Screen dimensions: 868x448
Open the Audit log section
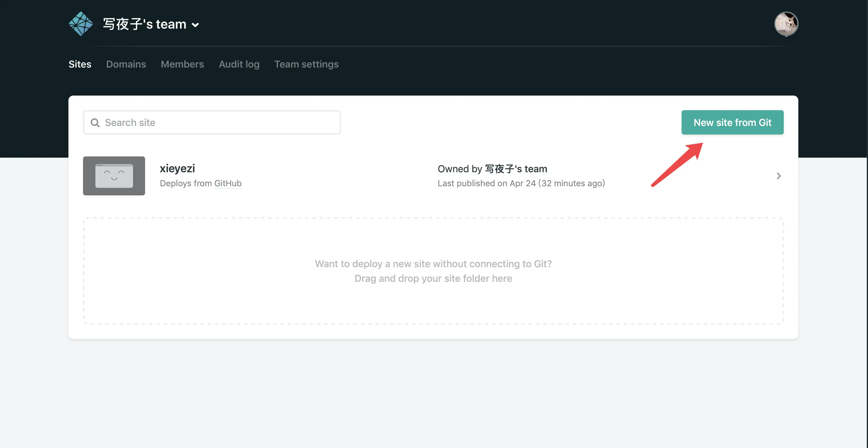click(x=239, y=64)
